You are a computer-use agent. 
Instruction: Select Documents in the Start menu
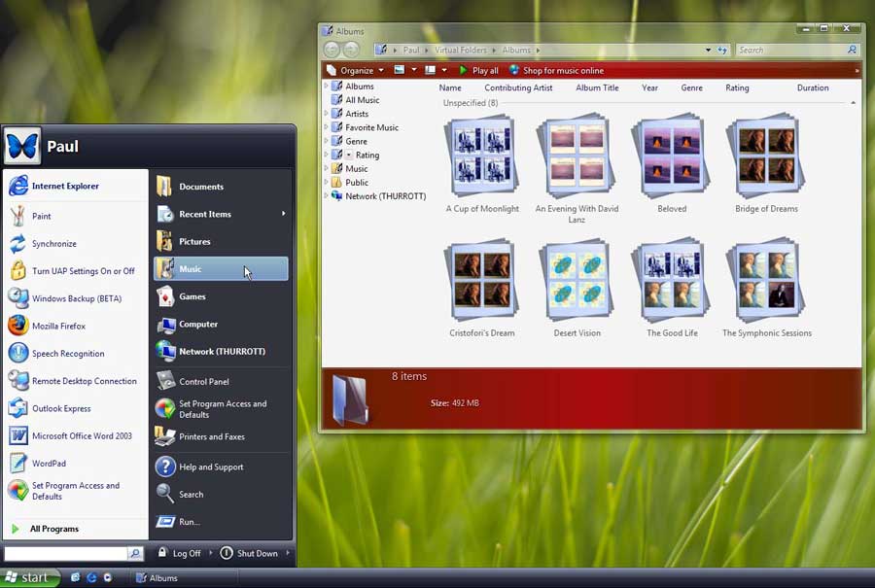200,187
